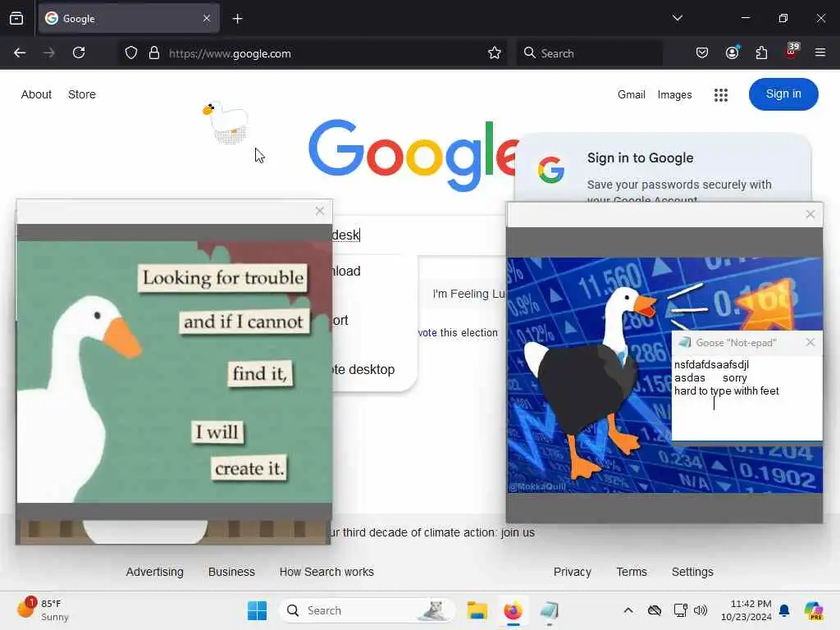Open How Search works footer link
The image size is (840, 630).
click(x=326, y=572)
